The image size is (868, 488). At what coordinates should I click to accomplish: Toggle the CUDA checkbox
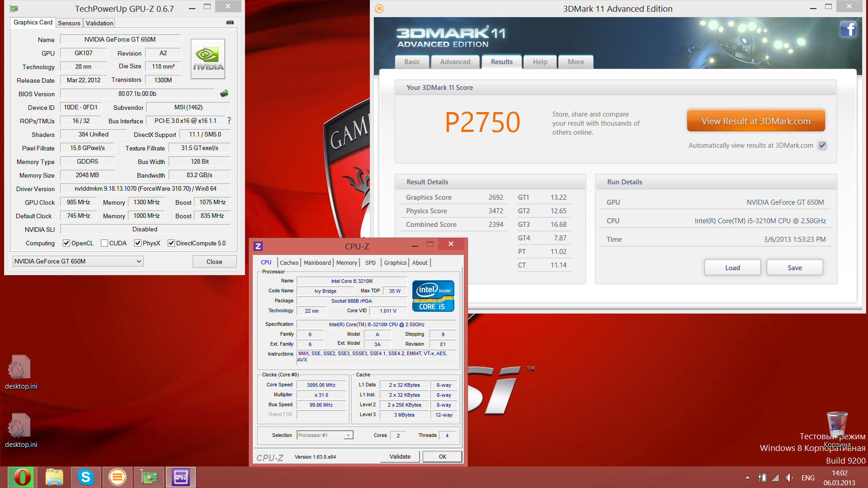point(104,243)
